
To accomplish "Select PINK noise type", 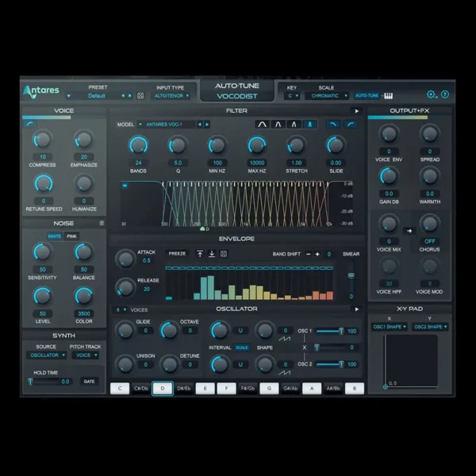I will pos(71,236).
